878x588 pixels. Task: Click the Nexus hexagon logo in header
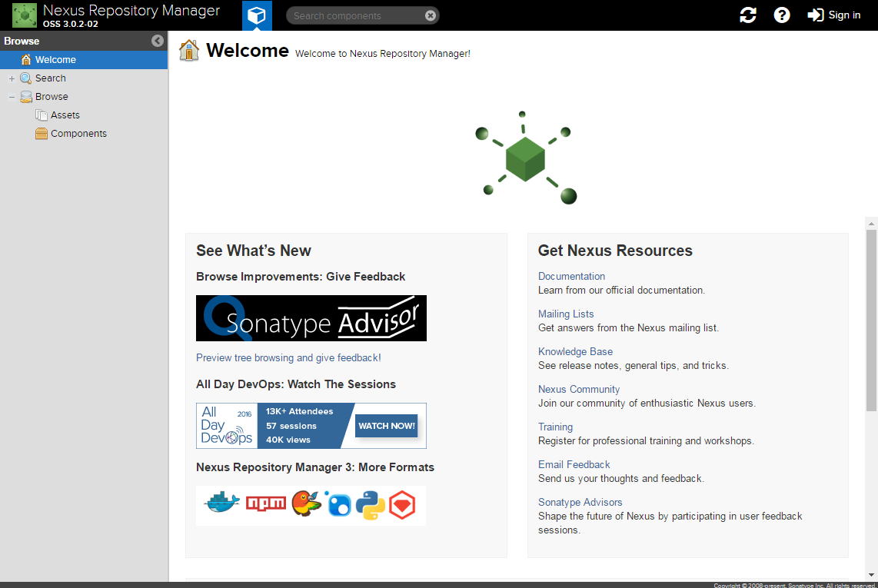25,15
